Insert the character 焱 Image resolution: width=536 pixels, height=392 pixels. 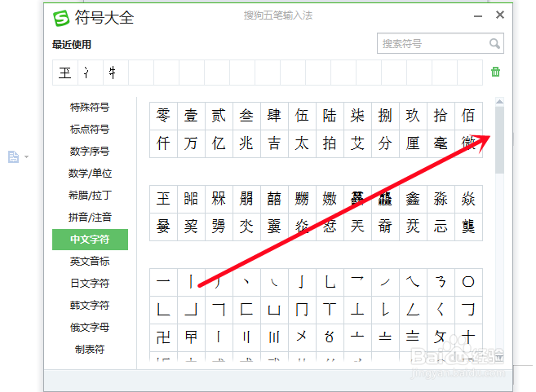tap(468, 199)
